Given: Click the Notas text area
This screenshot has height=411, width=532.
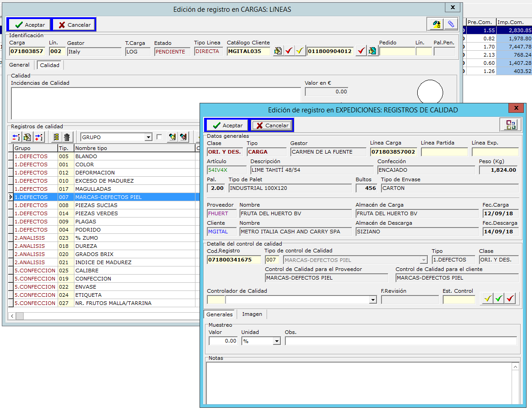Looking at the screenshot, I should point(363,383).
